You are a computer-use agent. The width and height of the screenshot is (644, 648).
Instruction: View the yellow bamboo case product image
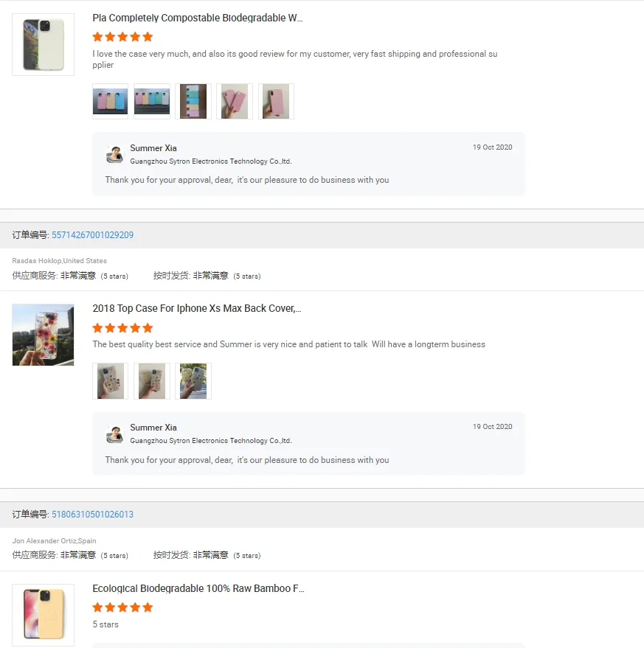point(43,615)
